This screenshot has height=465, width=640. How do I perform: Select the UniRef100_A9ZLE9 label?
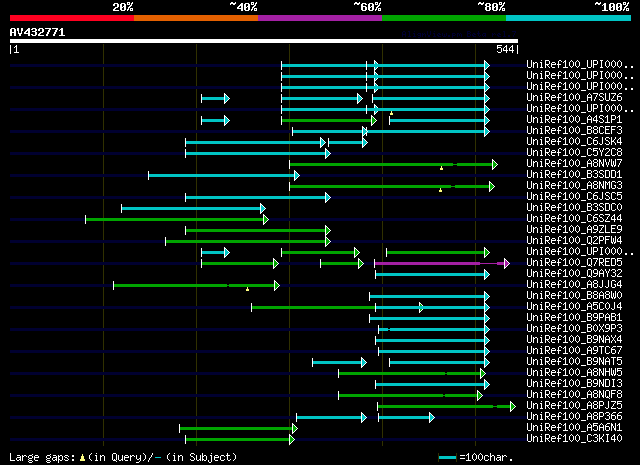[574, 229]
